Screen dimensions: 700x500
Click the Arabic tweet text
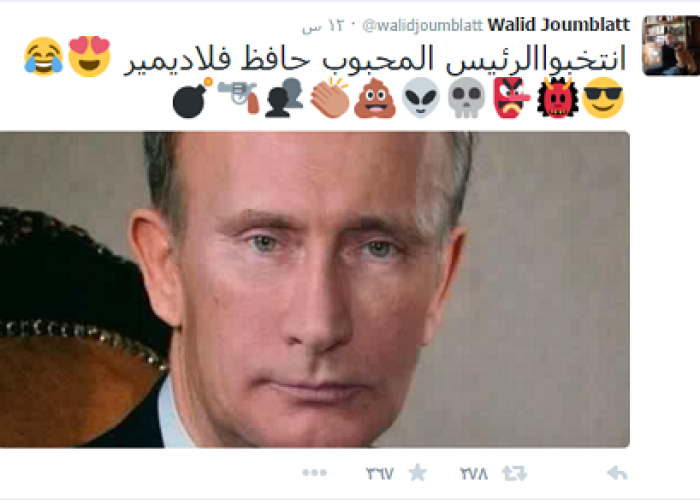(375, 58)
